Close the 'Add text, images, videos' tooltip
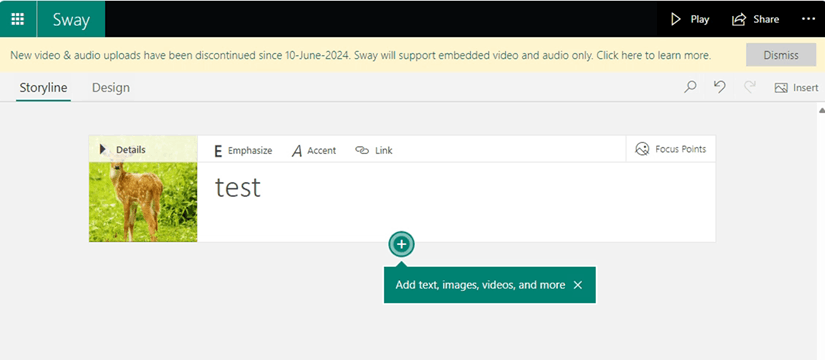This screenshot has width=825, height=360. [578, 285]
